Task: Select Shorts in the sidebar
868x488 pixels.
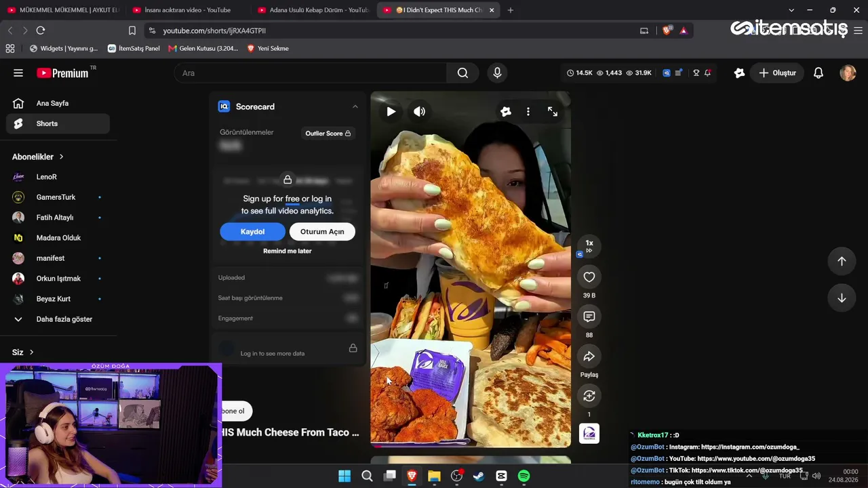Action: coord(58,123)
